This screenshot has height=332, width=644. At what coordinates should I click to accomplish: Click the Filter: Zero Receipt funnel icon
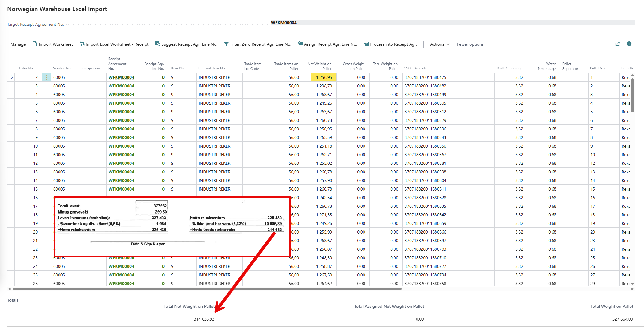(x=226, y=44)
